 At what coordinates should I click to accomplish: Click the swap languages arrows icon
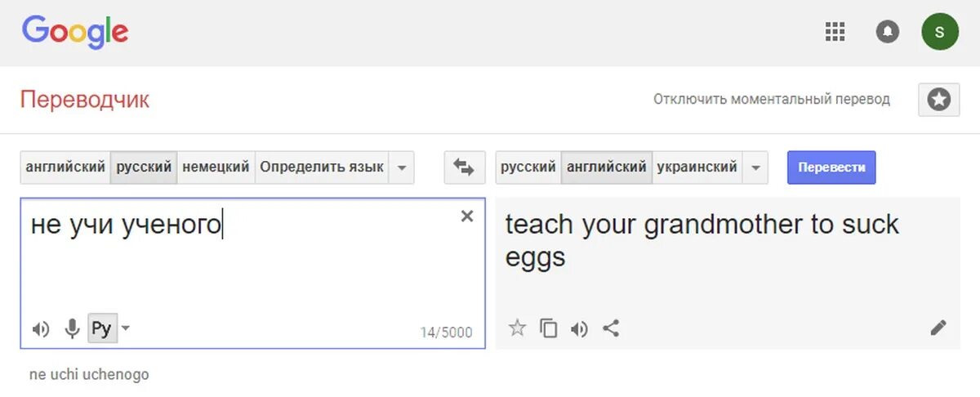pyautogui.click(x=464, y=167)
